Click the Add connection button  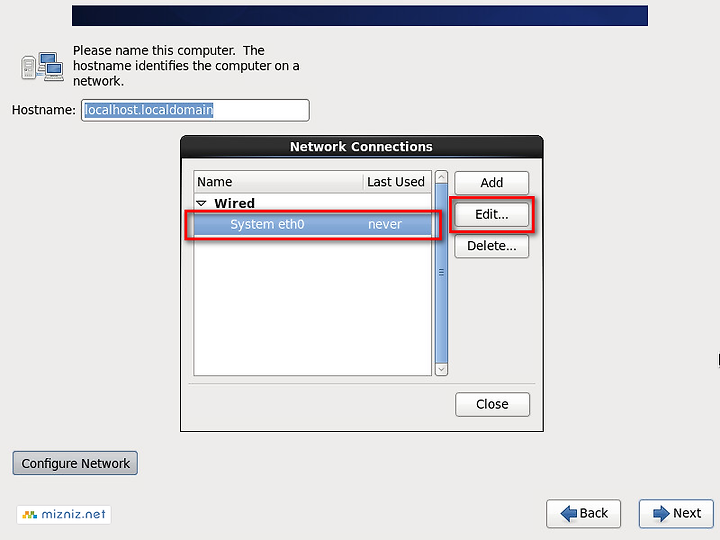point(491,183)
